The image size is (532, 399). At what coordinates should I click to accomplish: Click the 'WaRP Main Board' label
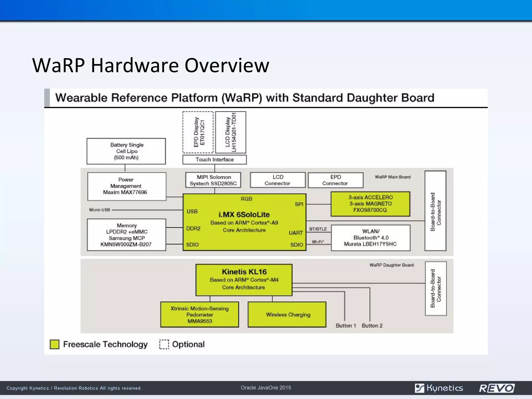pos(393,177)
